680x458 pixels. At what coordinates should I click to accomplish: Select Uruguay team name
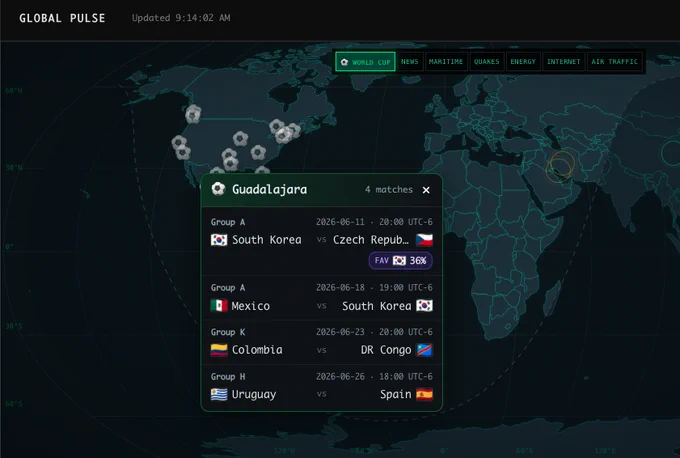coord(254,394)
